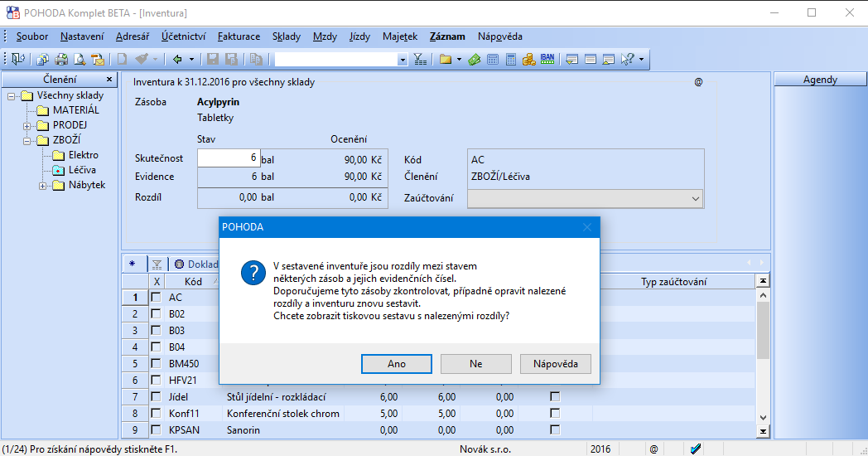868x456 pixels.
Task: Open the toolbar search combo box dropdown
Action: click(x=403, y=60)
